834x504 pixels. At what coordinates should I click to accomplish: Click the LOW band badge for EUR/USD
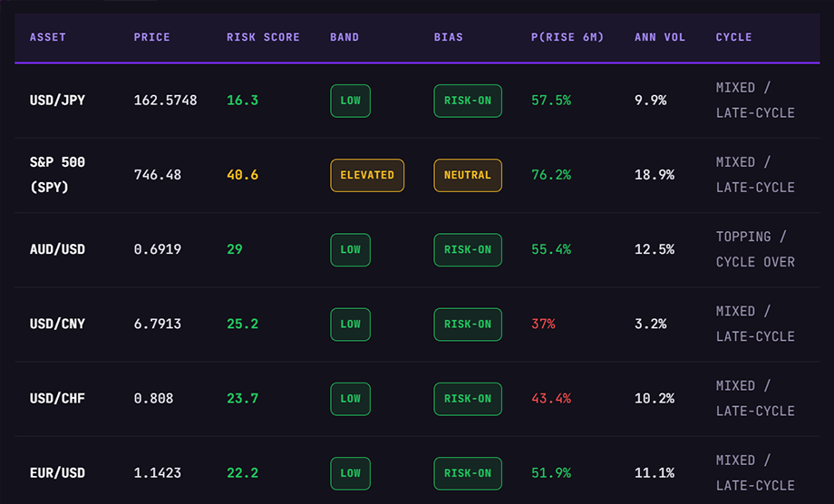(x=351, y=473)
